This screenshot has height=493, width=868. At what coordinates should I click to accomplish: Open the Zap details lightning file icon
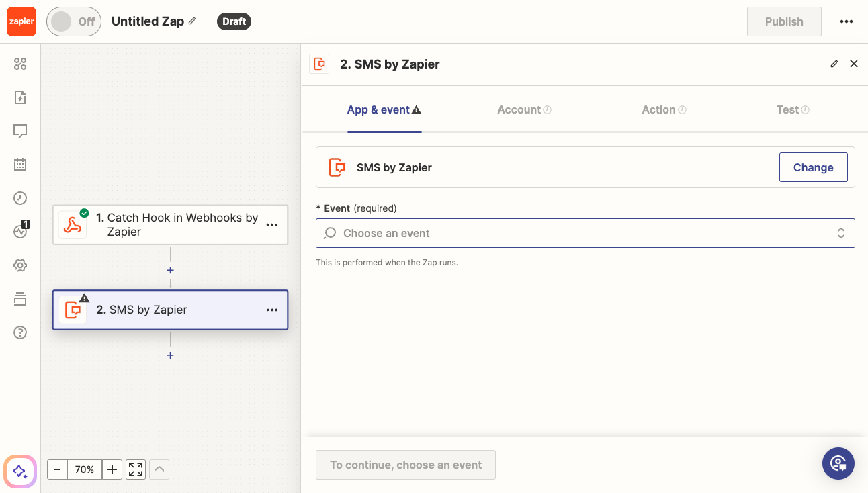(x=20, y=97)
